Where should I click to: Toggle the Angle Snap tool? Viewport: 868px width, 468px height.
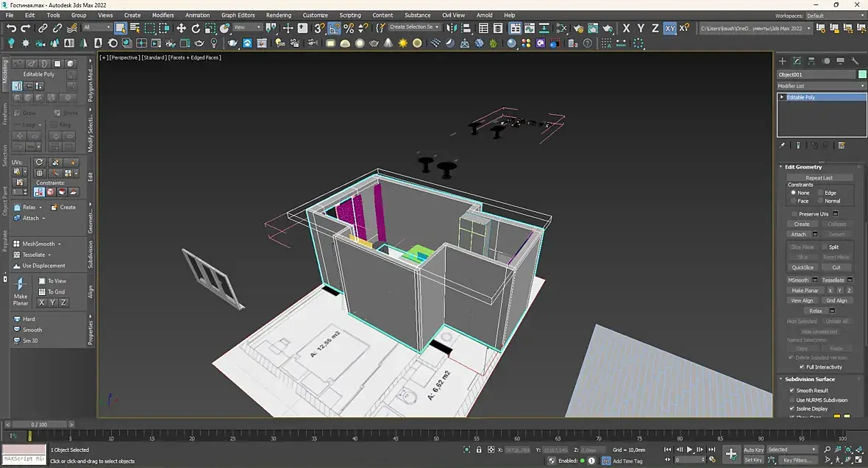[334, 28]
